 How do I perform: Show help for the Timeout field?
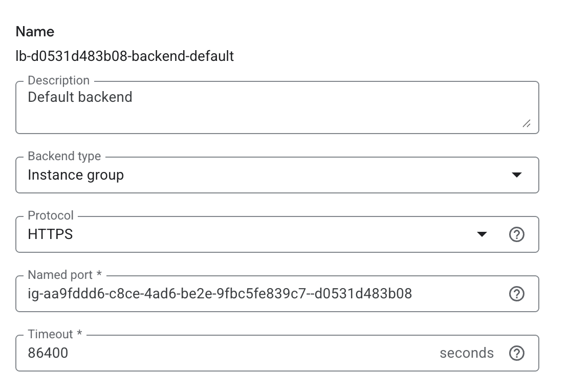[x=517, y=354]
